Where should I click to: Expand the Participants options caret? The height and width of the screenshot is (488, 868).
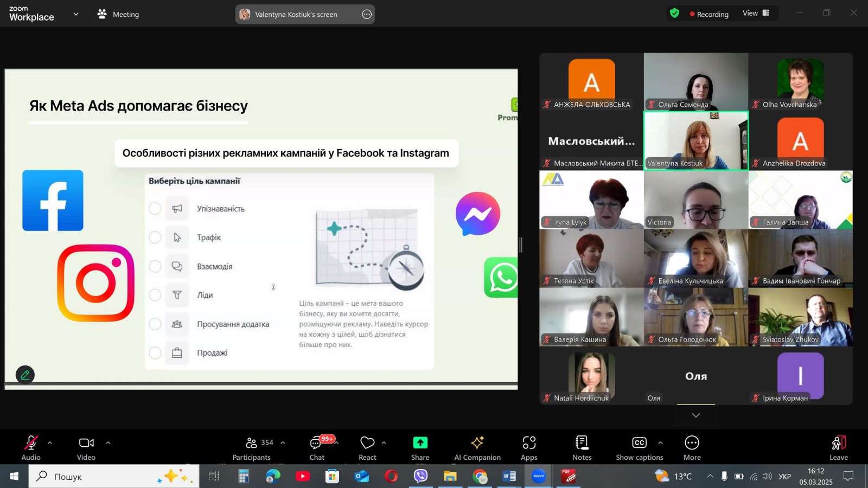(283, 443)
